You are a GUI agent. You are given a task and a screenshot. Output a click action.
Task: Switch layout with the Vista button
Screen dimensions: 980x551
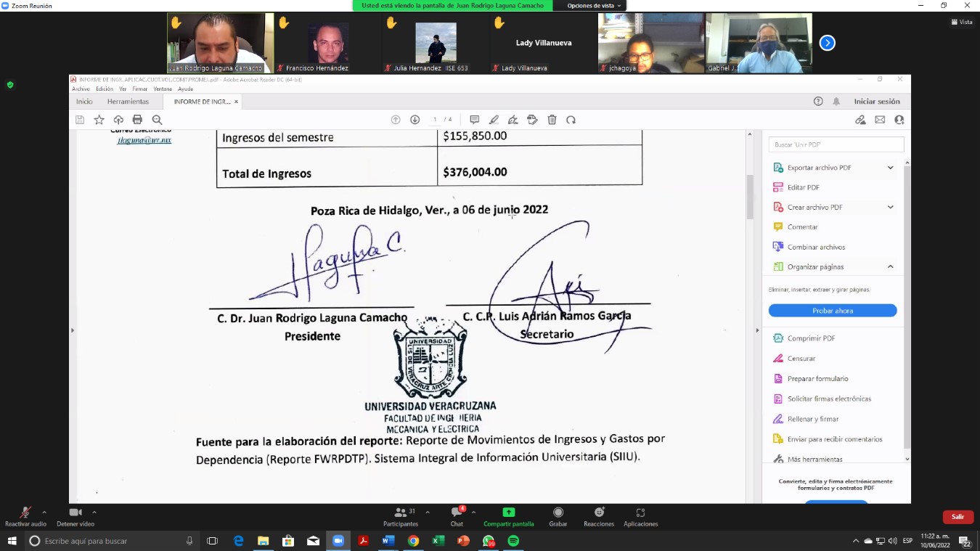962,22
